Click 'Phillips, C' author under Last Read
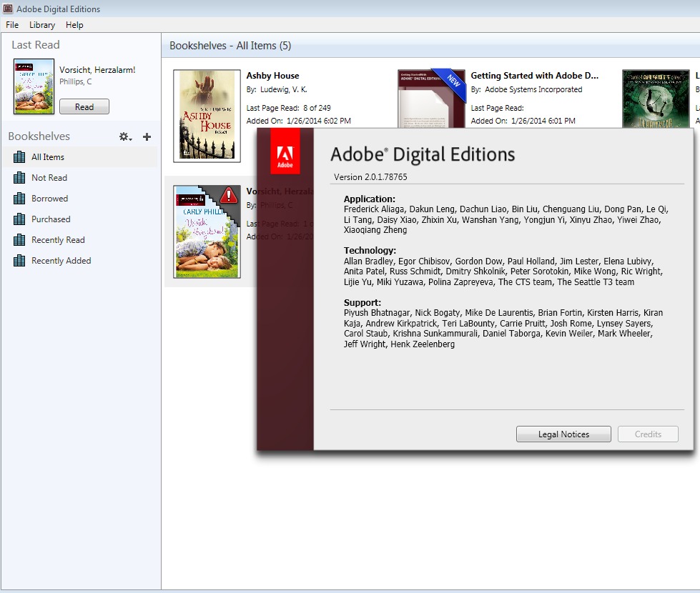The width and height of the screenshot is (700, 593). [x=76, y=81]
